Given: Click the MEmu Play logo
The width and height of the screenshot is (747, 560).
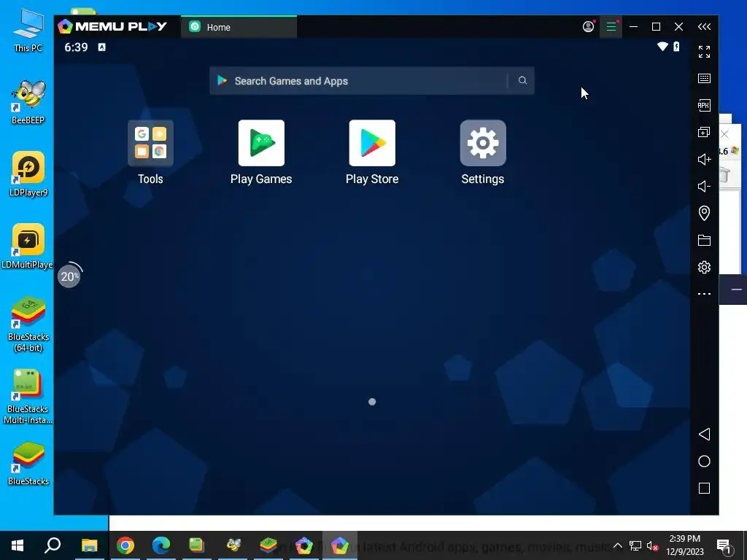Looking at the screenshot, I should click(112, 26).
